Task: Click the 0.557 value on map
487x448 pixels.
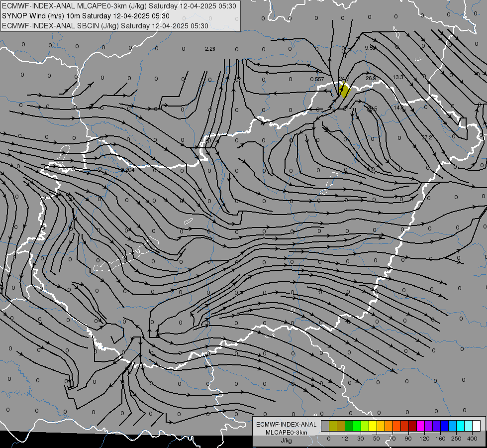Action: pyautogui.click(x=317, y=79)
